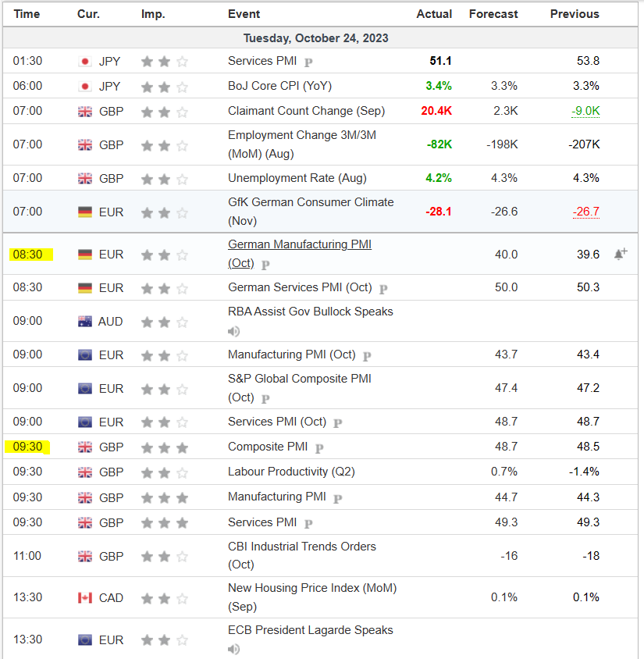
Task: Click the Previous column header
Action: pos(575,14)
